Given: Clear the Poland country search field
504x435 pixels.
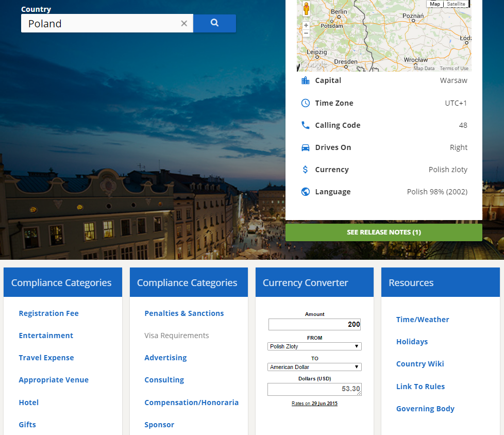Looking at the screenshot, I should tap(184, 24).
